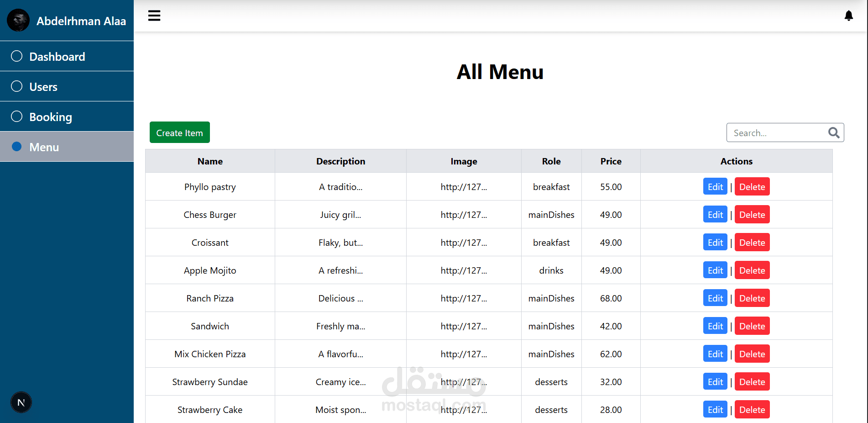Select the Mix Chicken Pizza name cell
The image size is (868, 423).
tap(210, 354)
